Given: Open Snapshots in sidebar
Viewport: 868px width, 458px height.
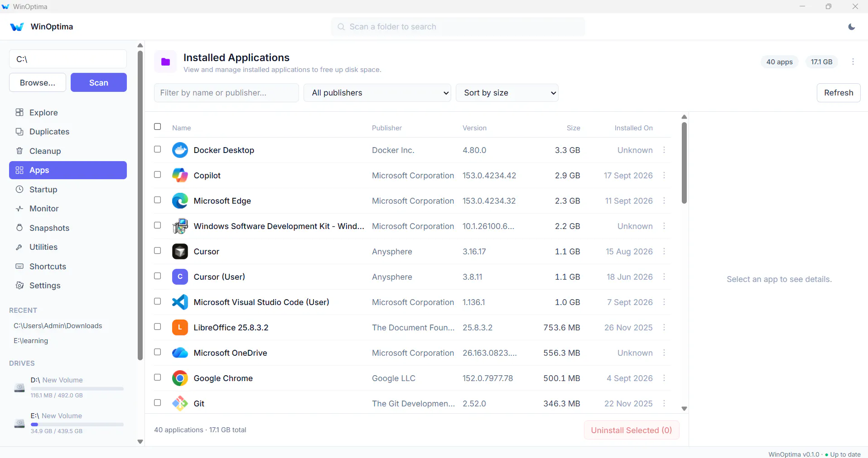Looking at the screenshot, I should pyautogui.click(x=68, y=228).
